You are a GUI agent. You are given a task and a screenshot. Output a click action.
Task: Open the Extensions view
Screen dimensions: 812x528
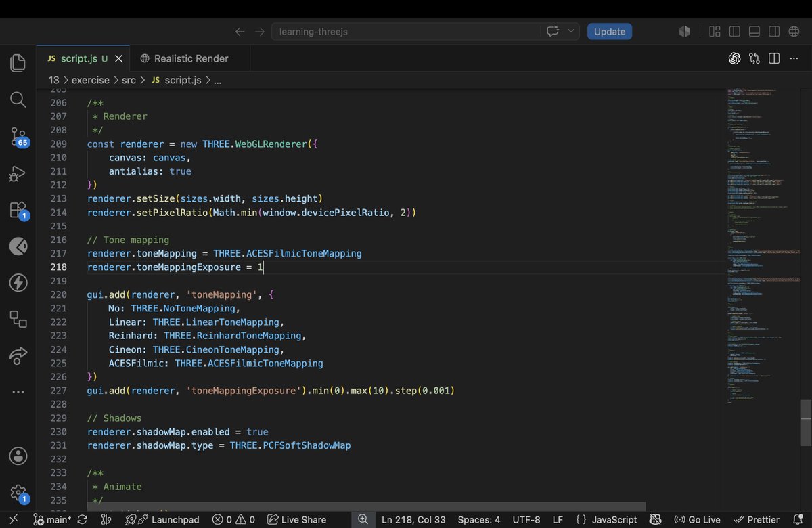[x=18, y=210]
